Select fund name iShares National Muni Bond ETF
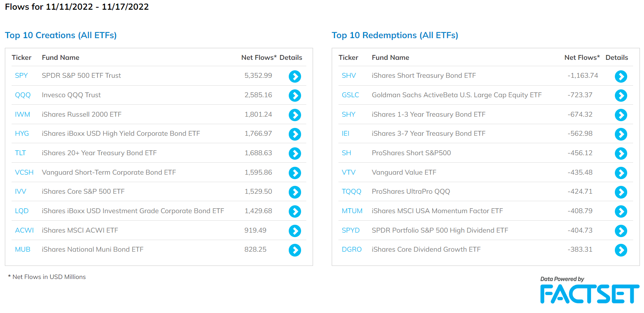Viewport: 644px width, 313px height. pos(93,249)
